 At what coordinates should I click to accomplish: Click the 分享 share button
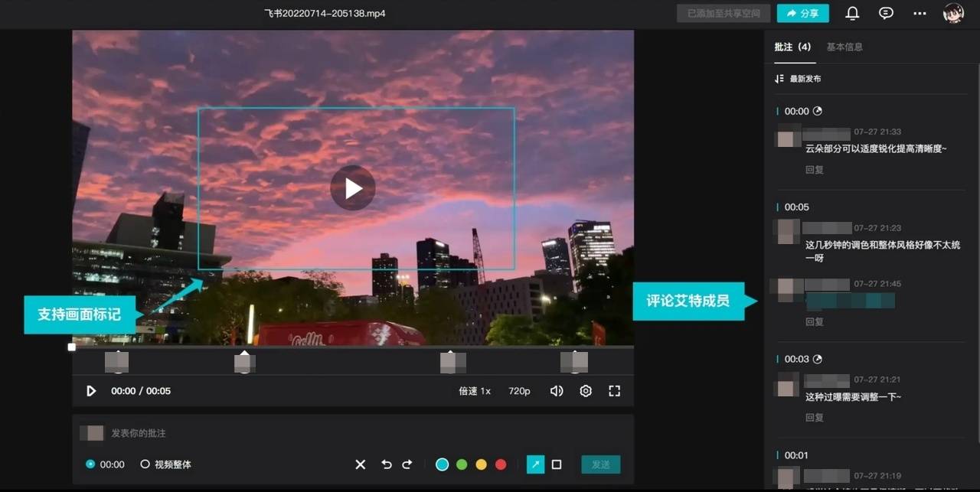pyautogui.click(x=802, y=13)
